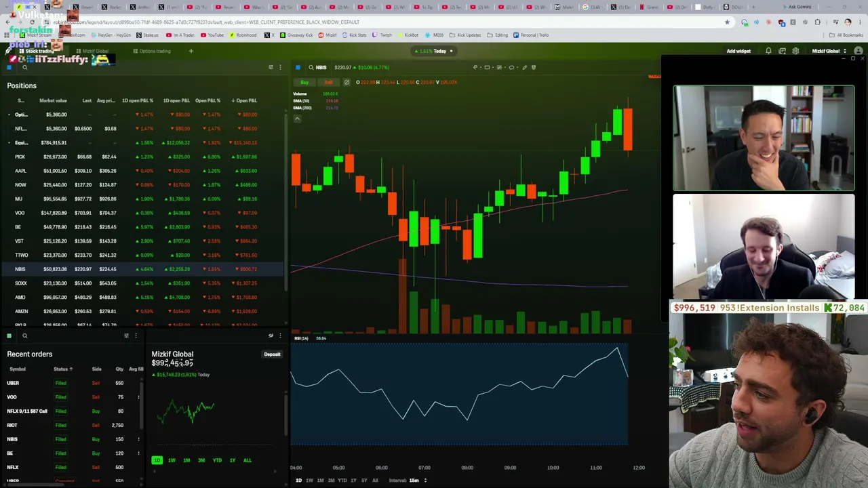This screenshot has height=488, width=868.
Task: Open Recent orders layout settings icon
Action: (126, 335)
